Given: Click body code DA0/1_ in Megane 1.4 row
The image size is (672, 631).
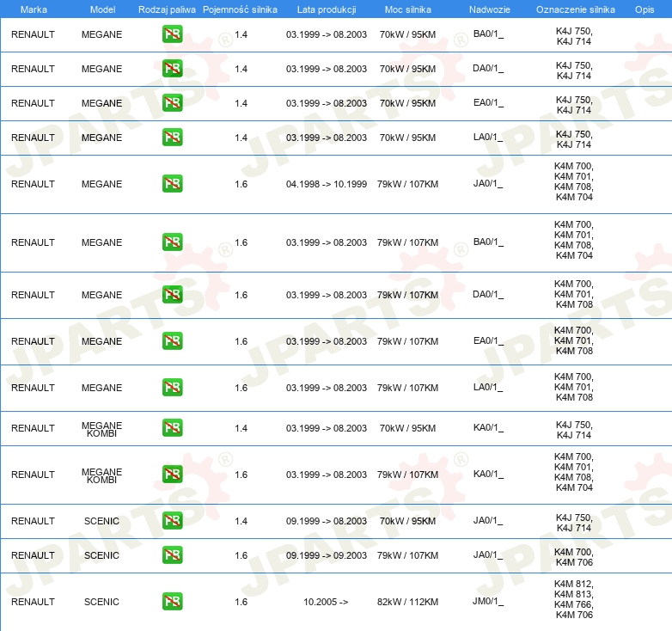Looking at the screenshot, I should [488, 68].
